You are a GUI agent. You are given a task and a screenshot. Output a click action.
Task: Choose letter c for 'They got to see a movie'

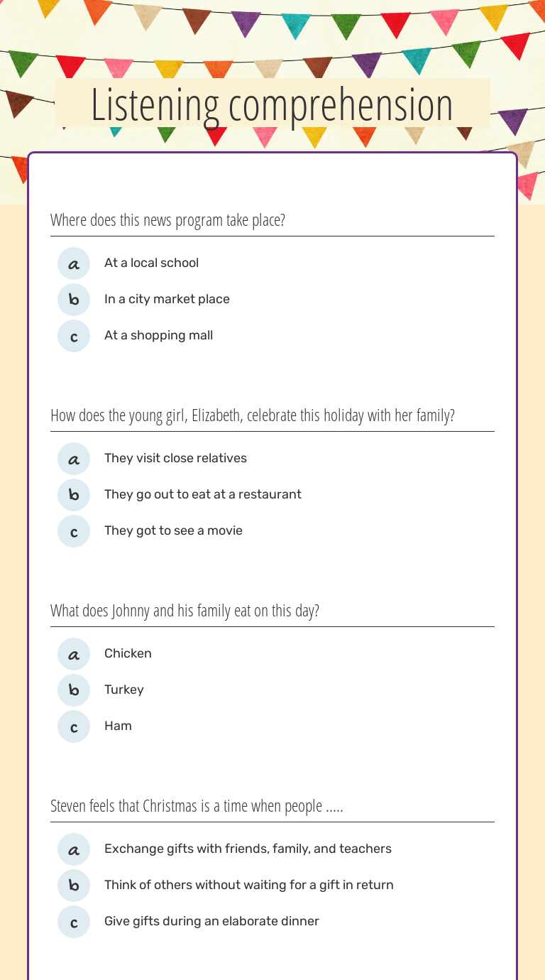[74, 531]
